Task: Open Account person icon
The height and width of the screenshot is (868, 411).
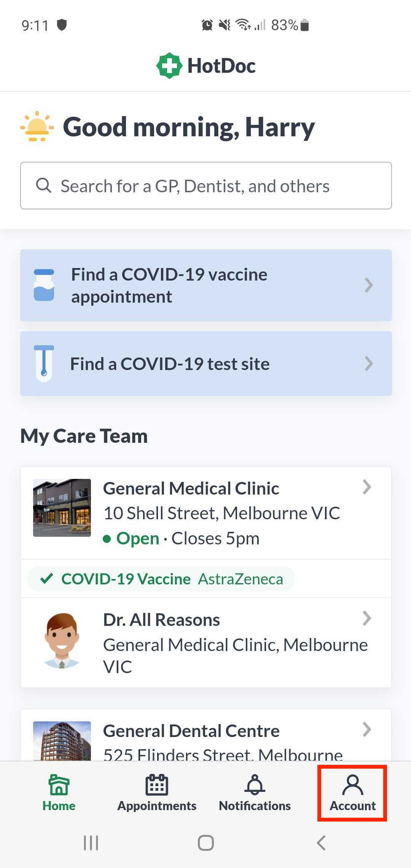Action: click(353, 785)
